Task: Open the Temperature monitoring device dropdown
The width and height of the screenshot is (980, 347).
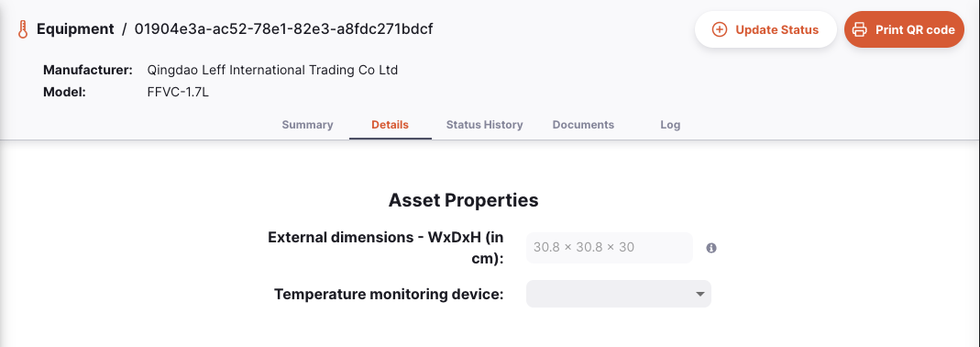Action: pos(619,294)
